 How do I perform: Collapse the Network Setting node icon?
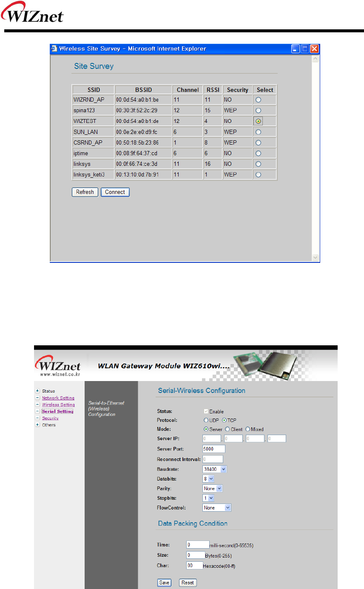pyautogui.click(x=38, y=398)
